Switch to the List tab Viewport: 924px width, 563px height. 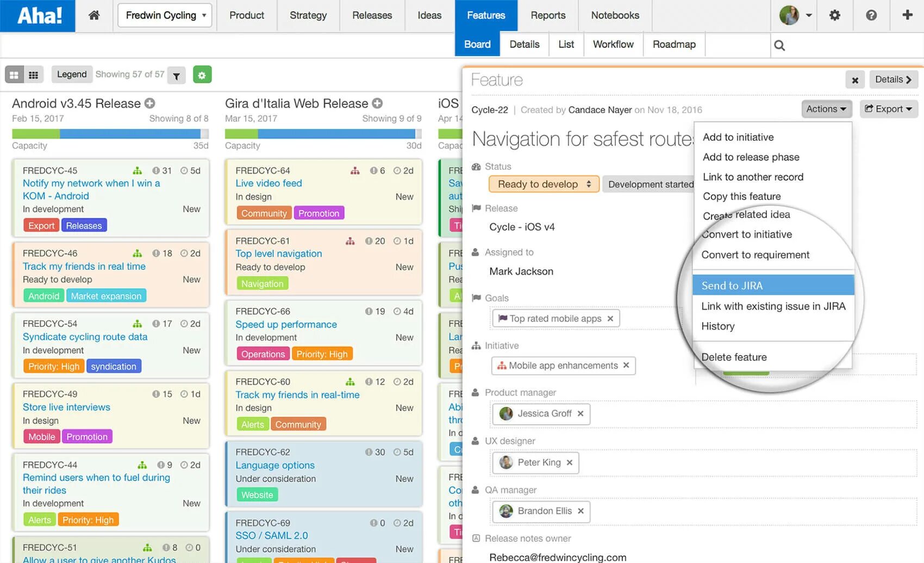pos(566,44)
